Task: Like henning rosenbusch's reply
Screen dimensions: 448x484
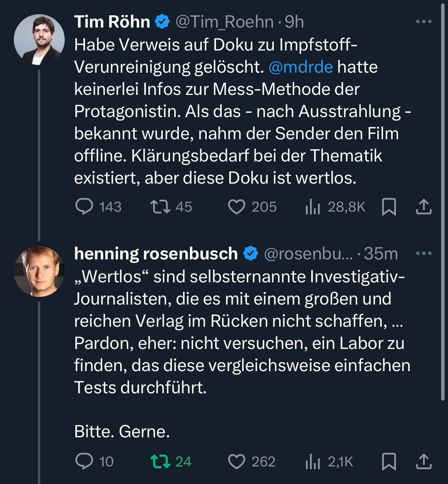Action: pyautogui.click(x=237, y=462)
